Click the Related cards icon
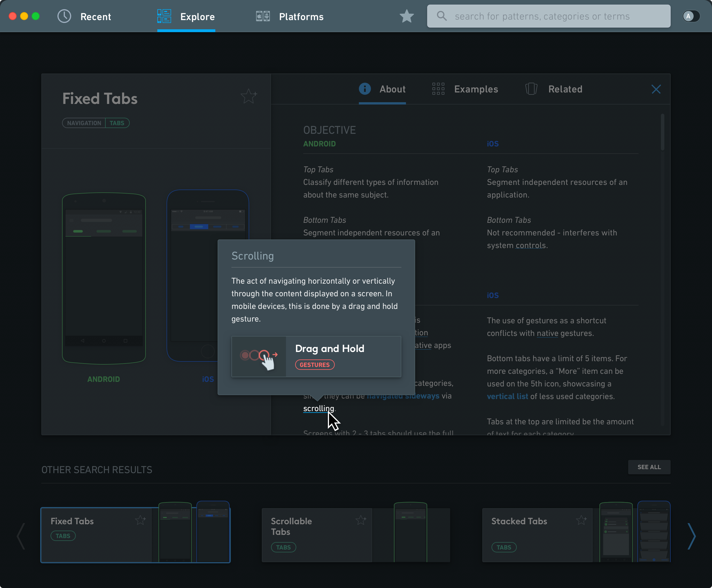The height and width of the screenshot is (588, 712). point(531,89)
